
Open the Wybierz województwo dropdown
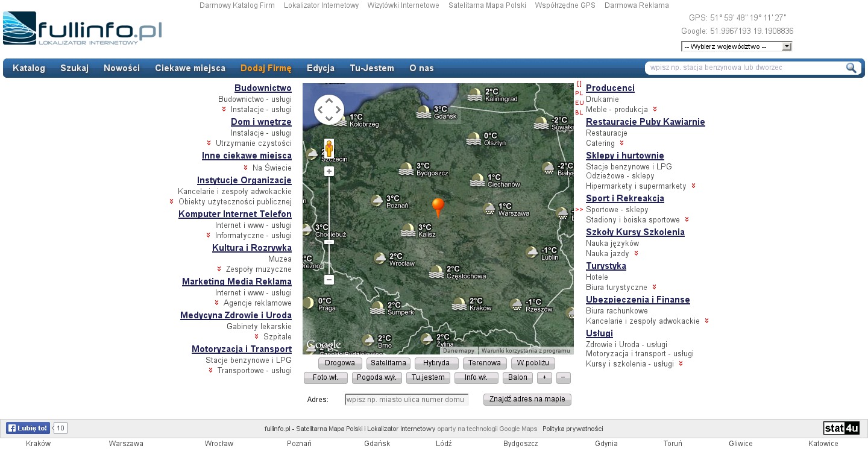point(736,46)
